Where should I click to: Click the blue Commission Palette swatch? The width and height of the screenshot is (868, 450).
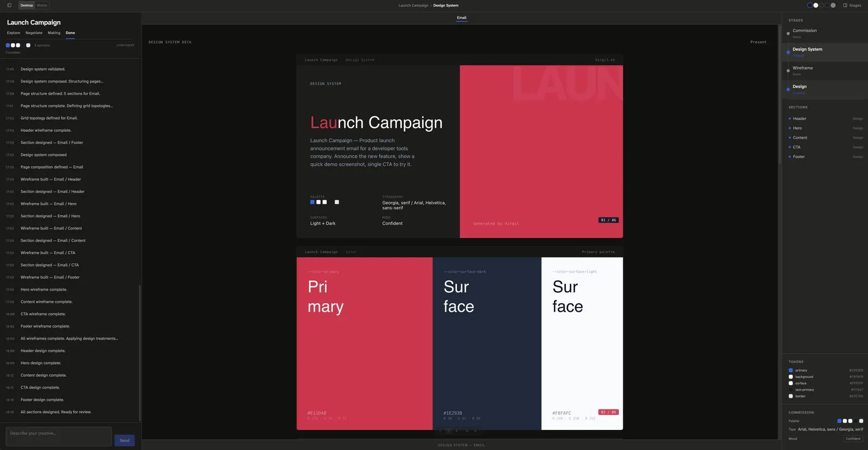coord(839,421)
